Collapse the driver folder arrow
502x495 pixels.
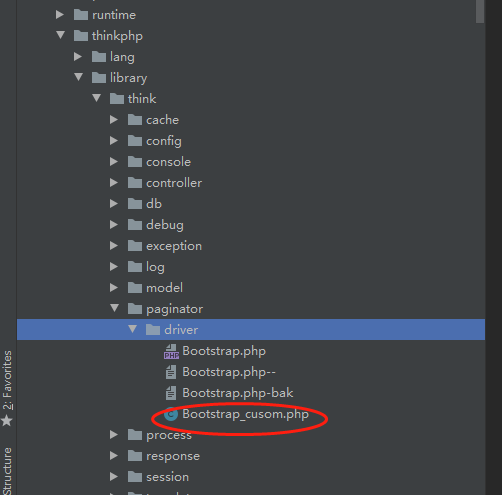point(133,329)
